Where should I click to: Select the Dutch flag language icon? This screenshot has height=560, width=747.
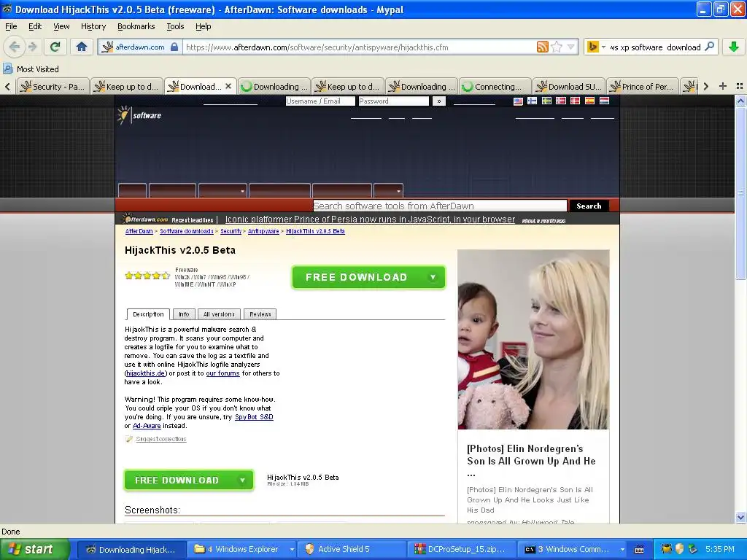pyautogui.click(x=604, y=101)
